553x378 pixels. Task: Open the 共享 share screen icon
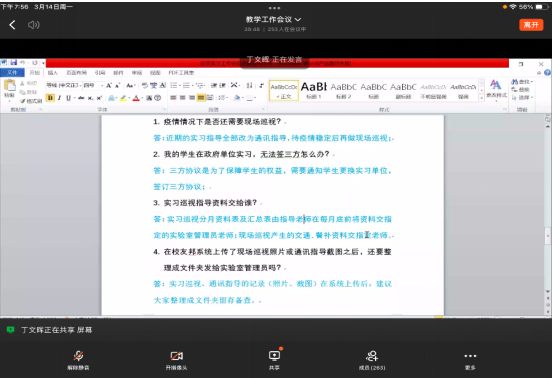pyautogui.click(x=274, y=360)
